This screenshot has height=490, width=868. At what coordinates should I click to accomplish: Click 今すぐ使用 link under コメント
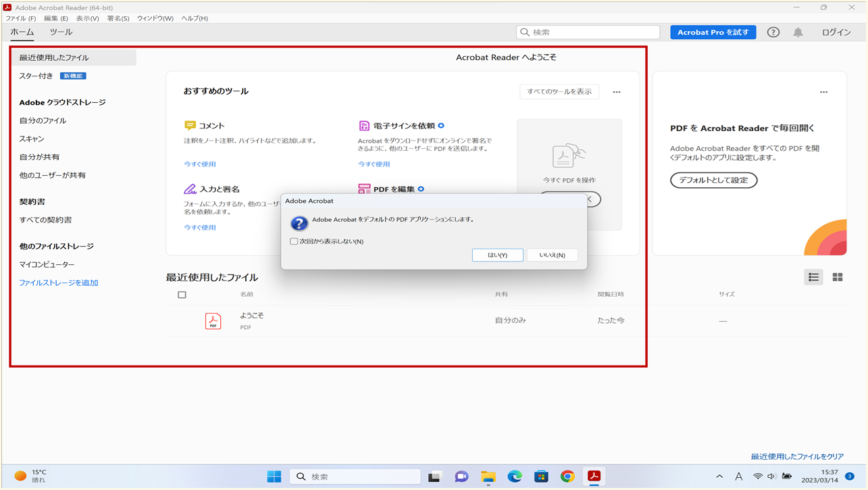click(x=200, y=164)
